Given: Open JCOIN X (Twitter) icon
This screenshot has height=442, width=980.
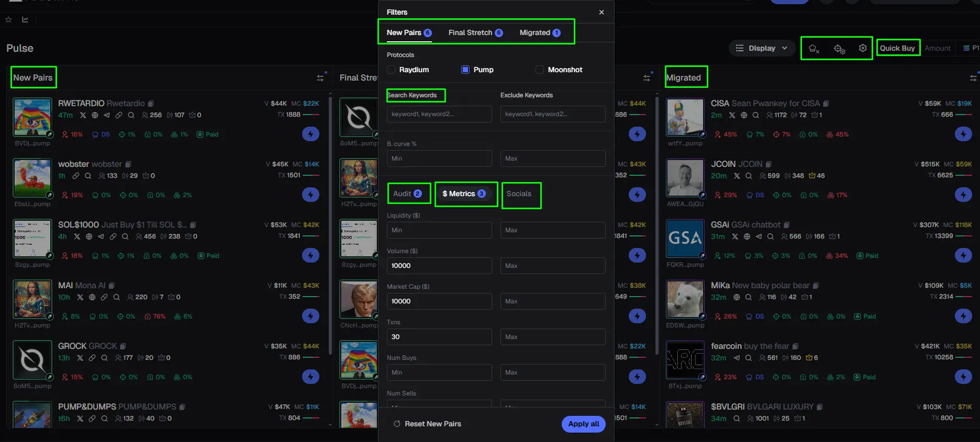Looking at the screenshot, I should [x=737, y=176].
